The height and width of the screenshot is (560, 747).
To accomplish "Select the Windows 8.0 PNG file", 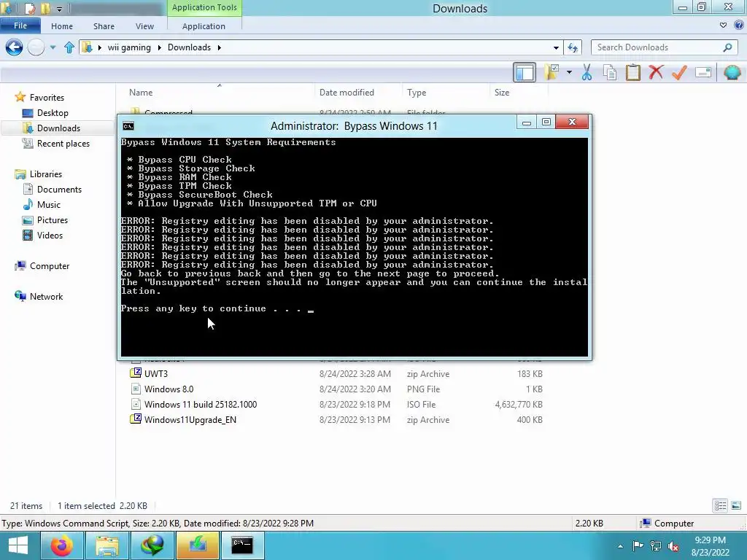I will click(169, 389).
